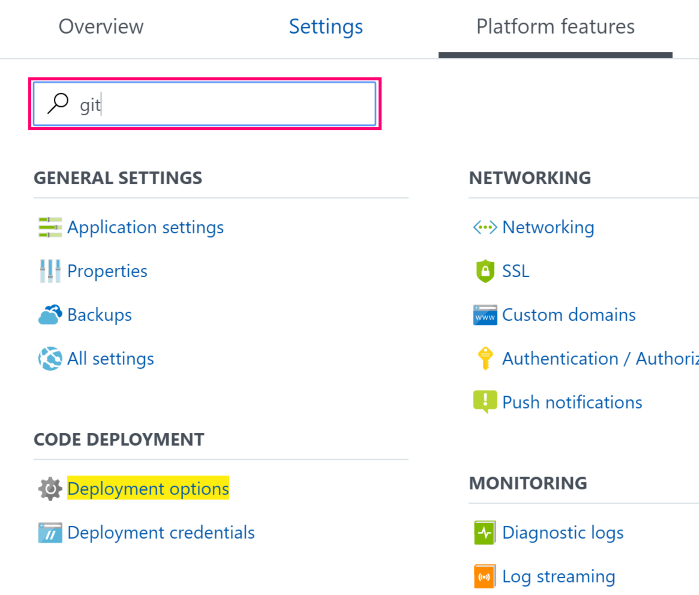Click the Backups cloud icon
This screenshot has width=699, height=595.
pyautogui.click(x=49, y=315)
